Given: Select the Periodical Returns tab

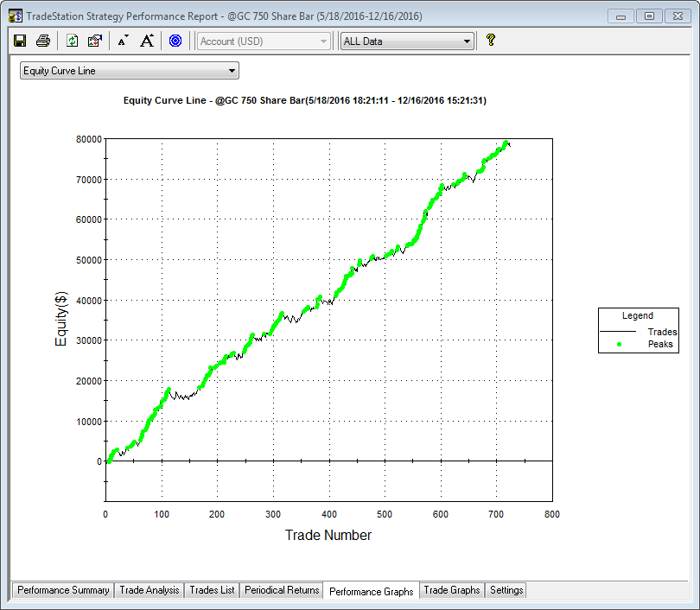Looking at the screenshot, I should point(282,590).
